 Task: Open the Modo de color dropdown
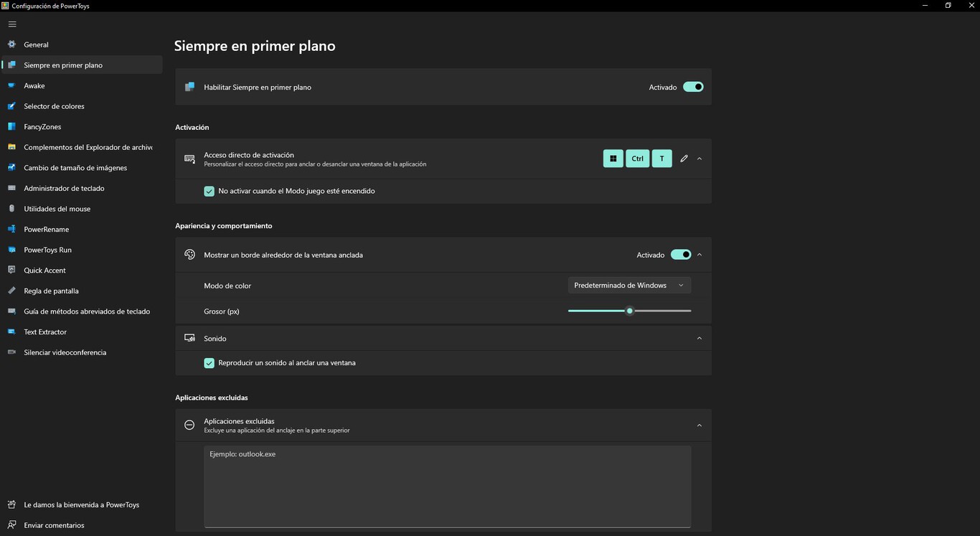tap(628, 285)
